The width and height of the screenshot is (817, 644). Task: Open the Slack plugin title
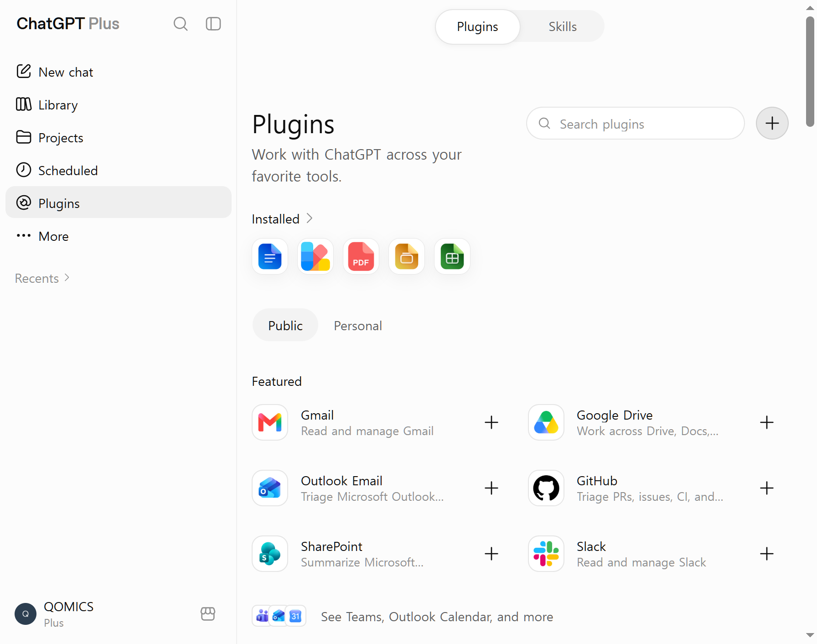pyautogui.click(x=591, y=546)
